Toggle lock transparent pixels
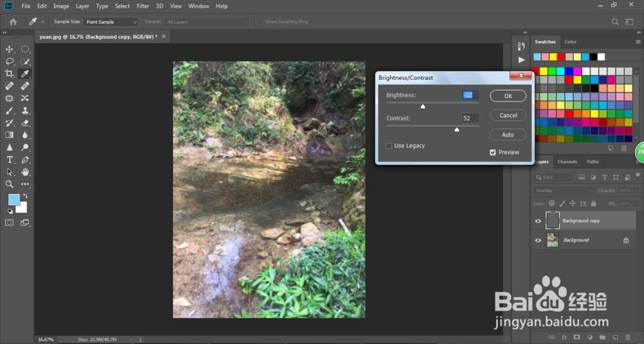This screenshot has height=344, width=644. point(552,204)
